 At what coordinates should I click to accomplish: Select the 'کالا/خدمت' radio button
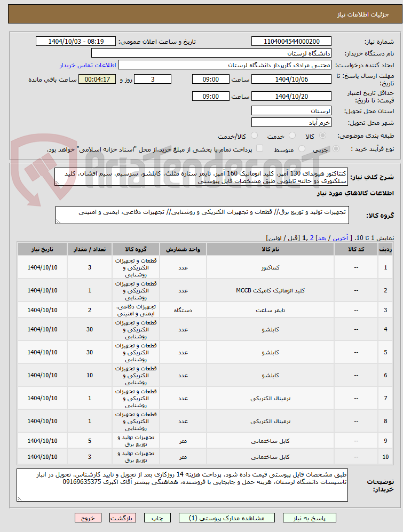(x=254, y=136)
